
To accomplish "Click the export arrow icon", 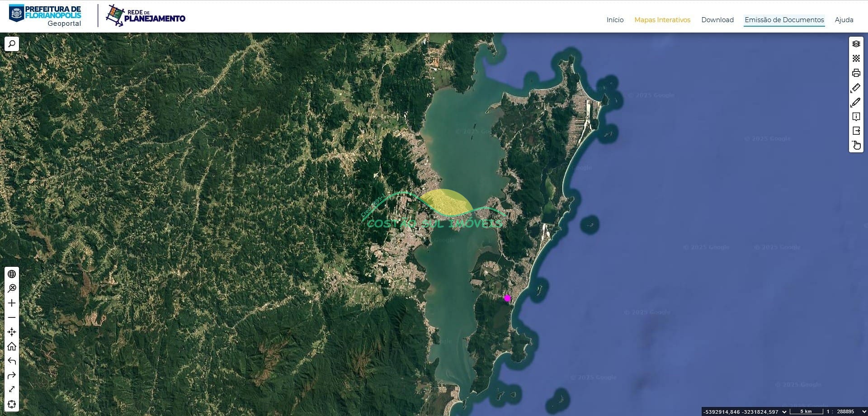I will [x=856, y=131].
